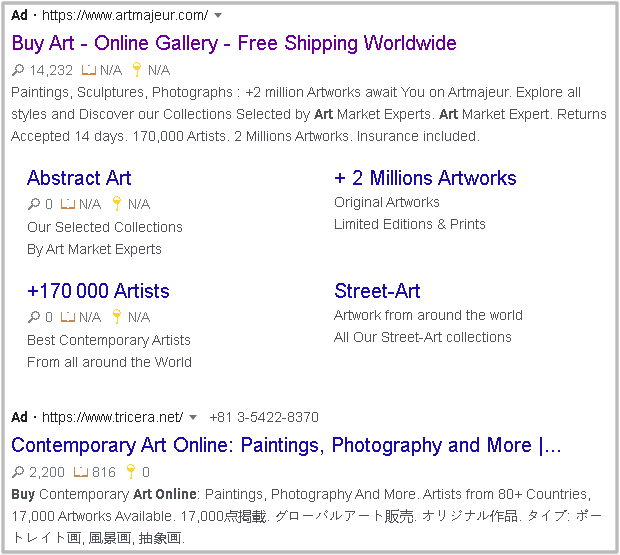The image size is (620, 555).
Task: Click the book icon in the Artmajeur headline metrics
Action: click(x=89, y=70)
